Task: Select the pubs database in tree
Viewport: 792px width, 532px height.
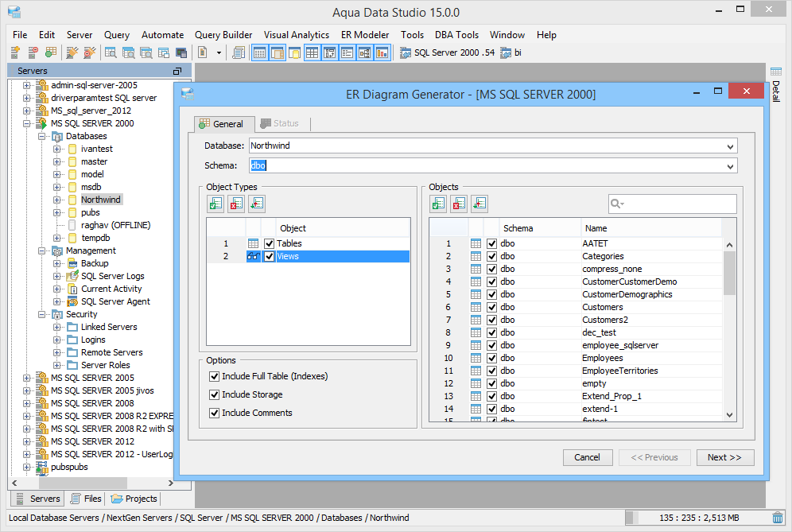Action: [91, 212]
